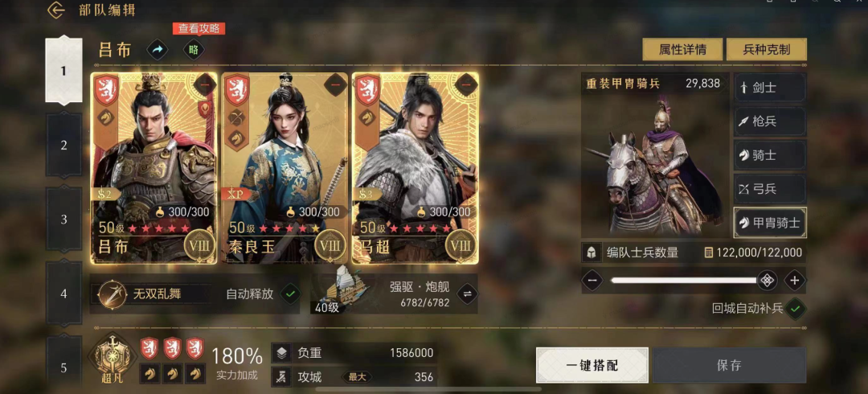The height and width of the screenshot is (394, 868).
Task: Switch to team slot 4 tab
Action: coord(63,293)
